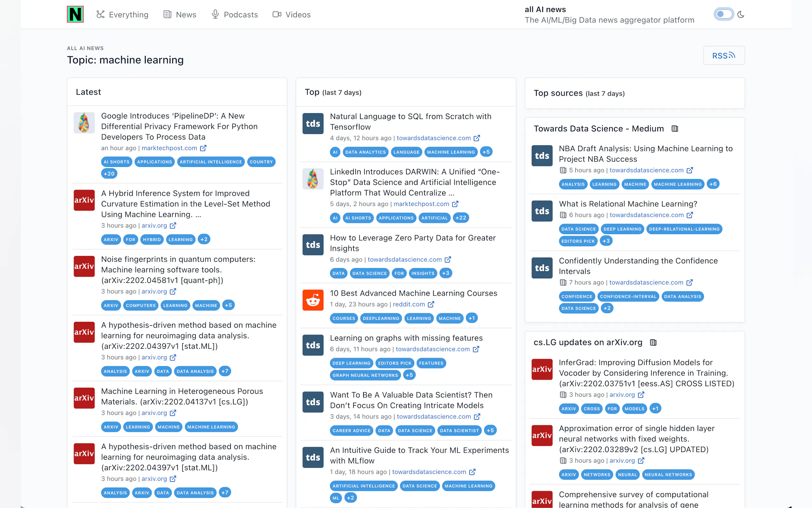The width and height of the screenshot is (812, 508).
Task: Open the RSS feed button
Action: pos(724,55)
